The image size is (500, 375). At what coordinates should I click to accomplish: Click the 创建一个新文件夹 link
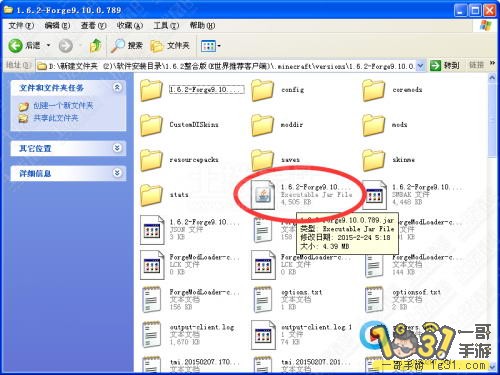coord(63,106)
